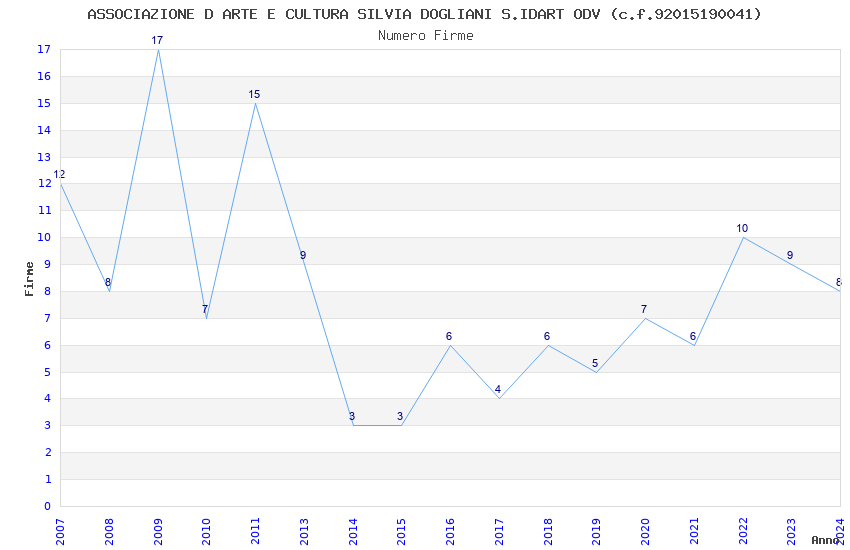Select the y-axis tick label 17
The height and width of the screenshot is (550, 850).
[44, 49]
